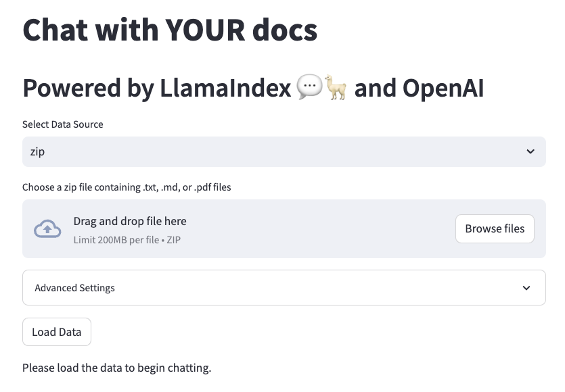Click the llama emoji in the subheading
The width and height of the screenshot is (565, 392).
pyautogui.click(x=336, y=89)
